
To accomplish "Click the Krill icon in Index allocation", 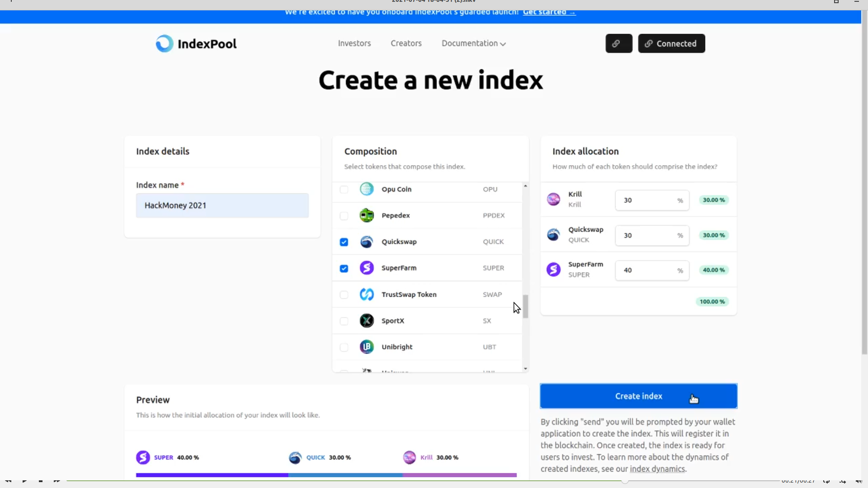I will pos(553,199).
